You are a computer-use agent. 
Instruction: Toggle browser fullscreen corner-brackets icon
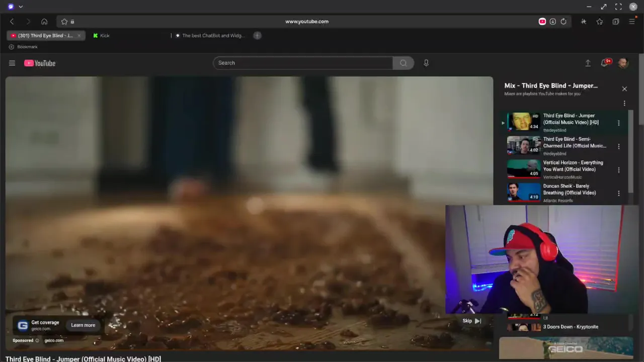[x=618, y=7]
